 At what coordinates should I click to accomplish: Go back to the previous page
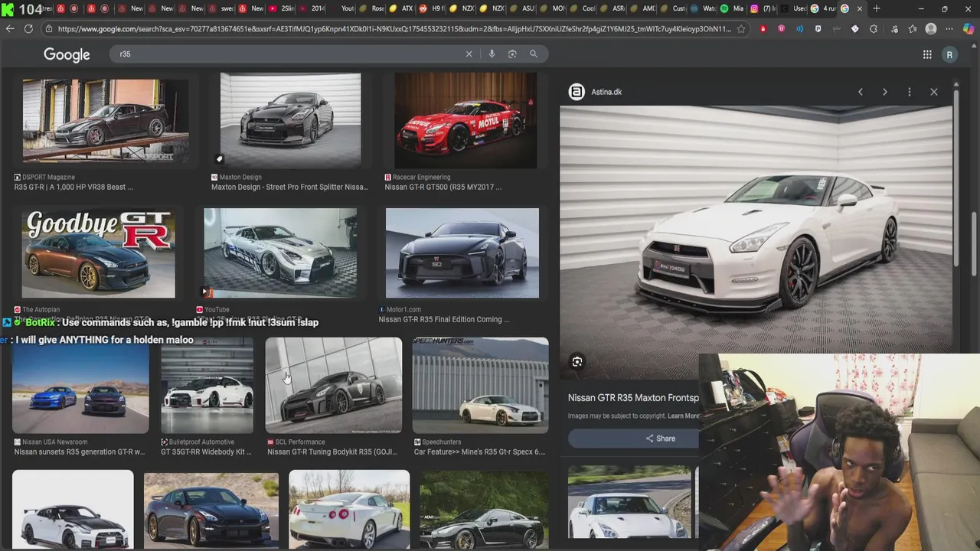coord(10,28)
